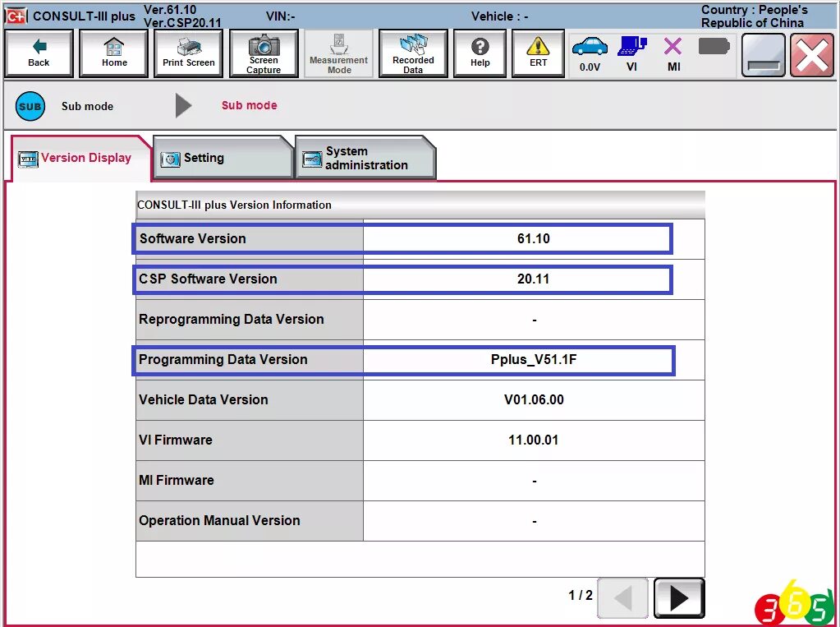Click the CSP Software Version label
Screen dimensions: 840x627
208,279
